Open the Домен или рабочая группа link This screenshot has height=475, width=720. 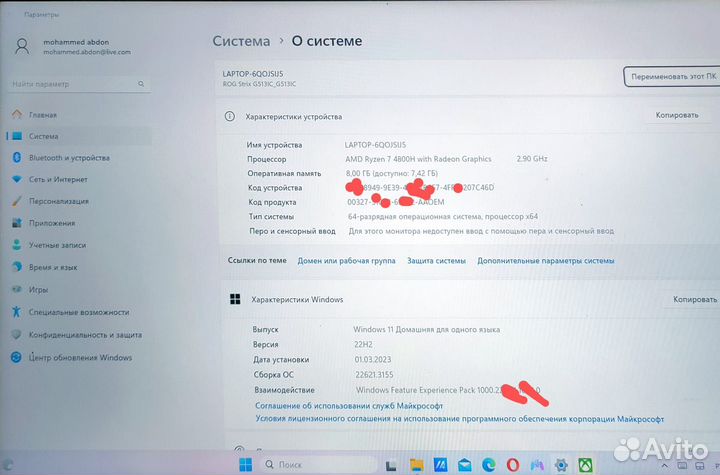click(346, 260)
